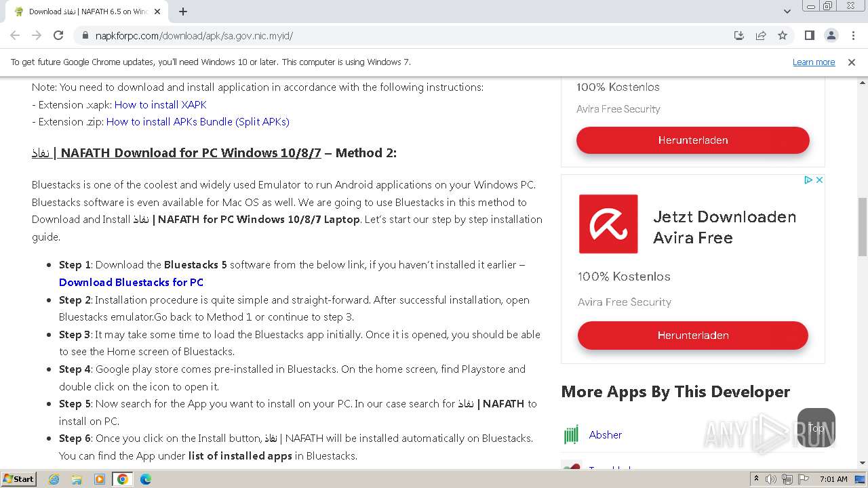Open Windows Explorer from the taskbar
This screenshot has height=488, width=868.
pyautogui.click(x=77, y=479)
